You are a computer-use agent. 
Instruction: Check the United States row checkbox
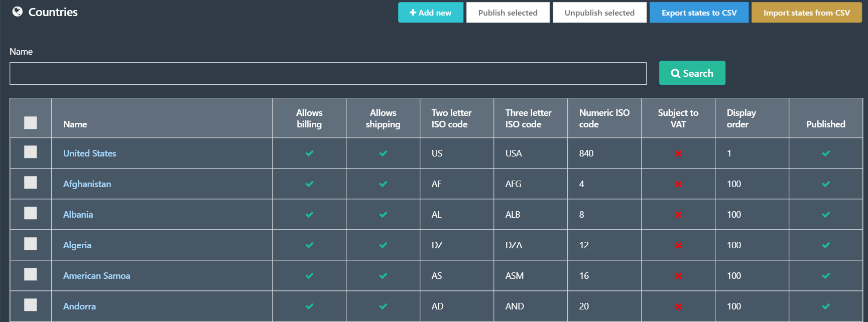pos(31,152)
